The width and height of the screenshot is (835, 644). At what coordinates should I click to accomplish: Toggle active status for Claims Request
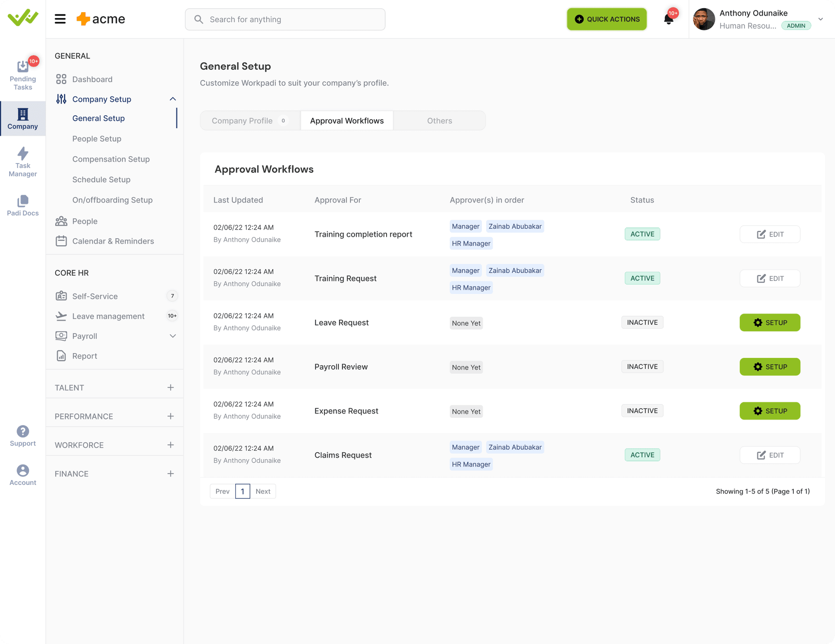tap(642, 454)
